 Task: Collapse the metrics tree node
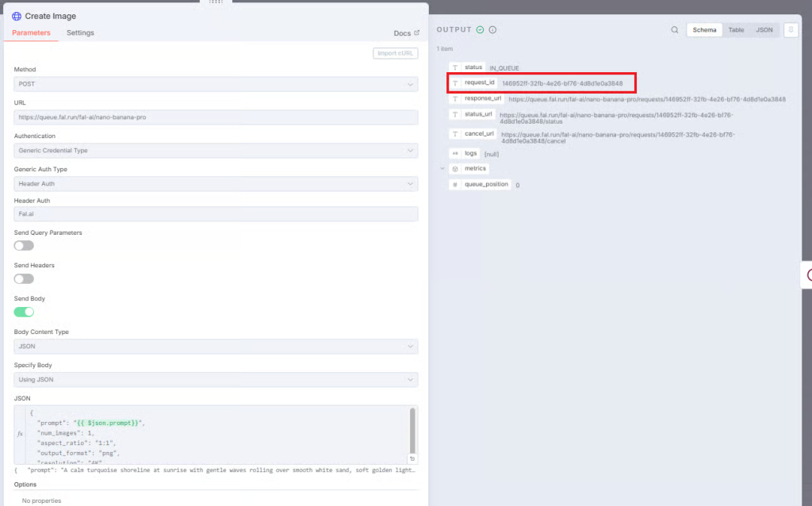(x=442, y=169)
